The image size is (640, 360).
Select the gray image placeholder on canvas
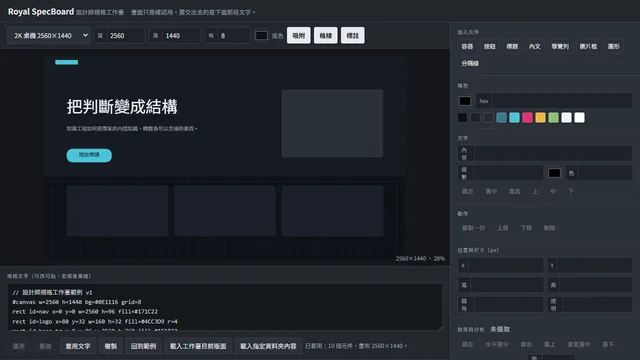(x=332, y=123)
